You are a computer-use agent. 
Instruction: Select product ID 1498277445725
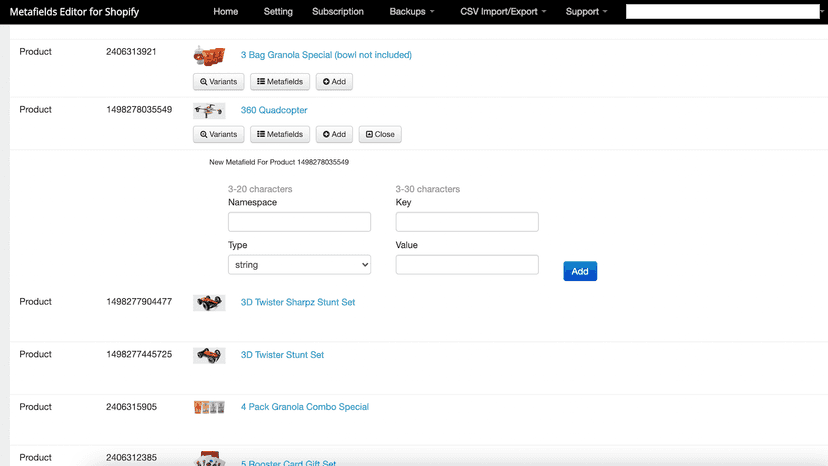139,355
